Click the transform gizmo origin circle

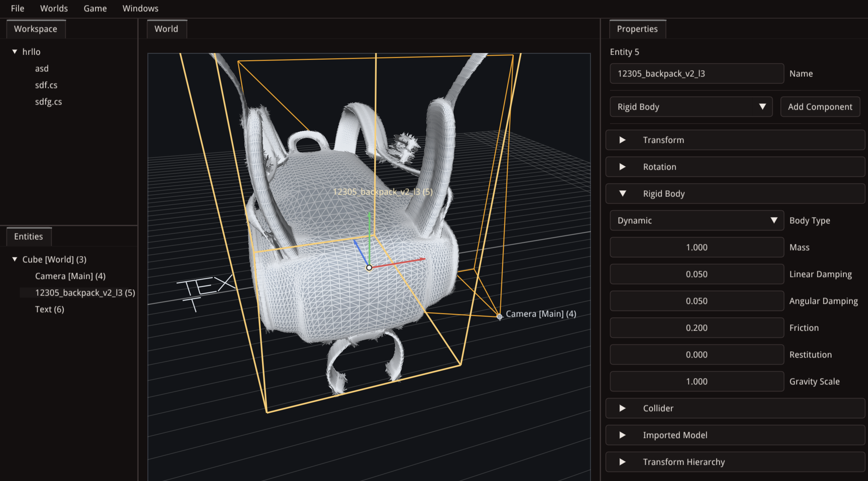(x=369, y=268)
